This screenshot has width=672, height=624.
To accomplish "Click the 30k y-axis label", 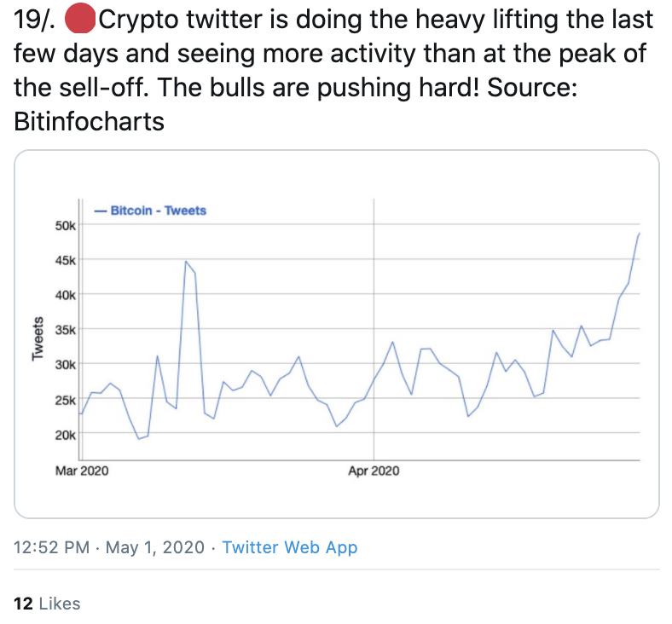I will point(67,365).
